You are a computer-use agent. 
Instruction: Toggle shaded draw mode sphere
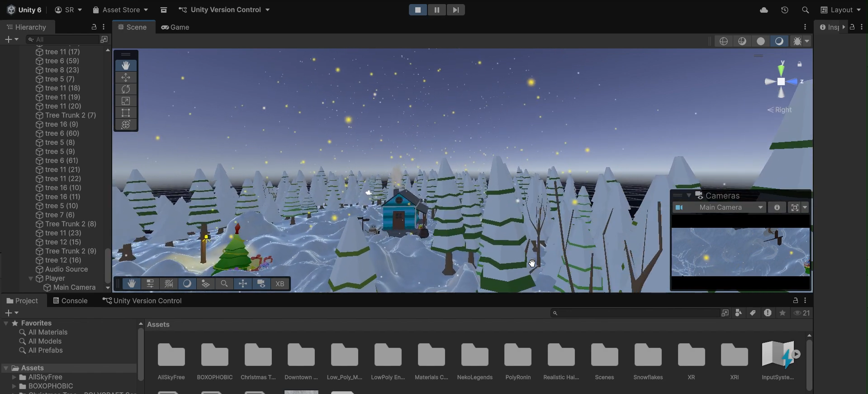click(x=779, y=41)
